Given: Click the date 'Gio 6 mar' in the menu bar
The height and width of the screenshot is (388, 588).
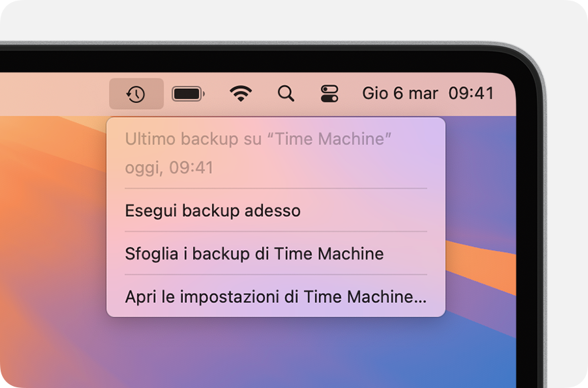Looking at the screenshot, I should pyautogui.click(x=400, y=93).
